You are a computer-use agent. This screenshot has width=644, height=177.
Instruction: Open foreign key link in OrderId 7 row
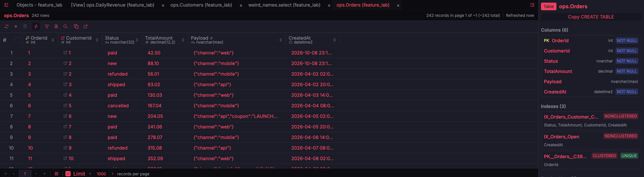(x=65, y=116)
